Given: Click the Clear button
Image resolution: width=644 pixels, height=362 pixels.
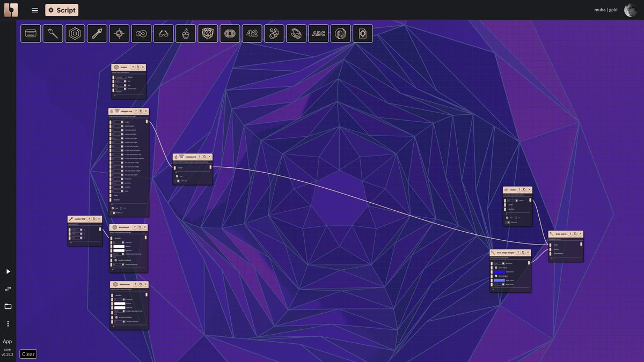Looking at the screenshot, I should point(28,354).
